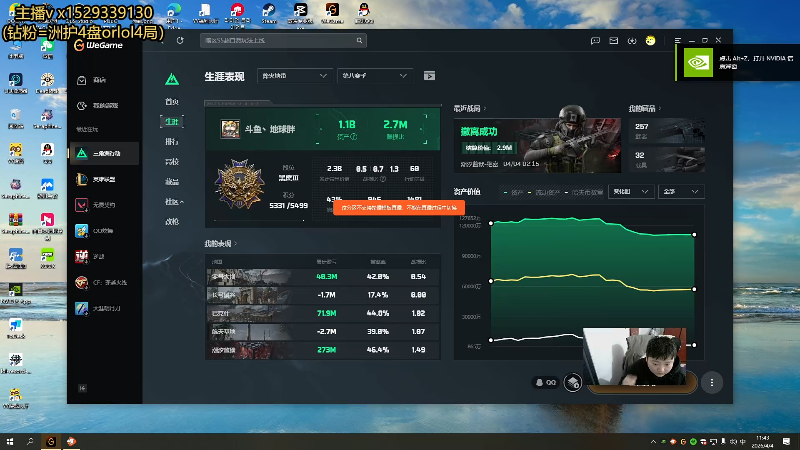The width and height of the screenshot is (800, 450).
Task: Toggle the green 资产 legend item
Action: pyautogui.click(x=514, y=192)
